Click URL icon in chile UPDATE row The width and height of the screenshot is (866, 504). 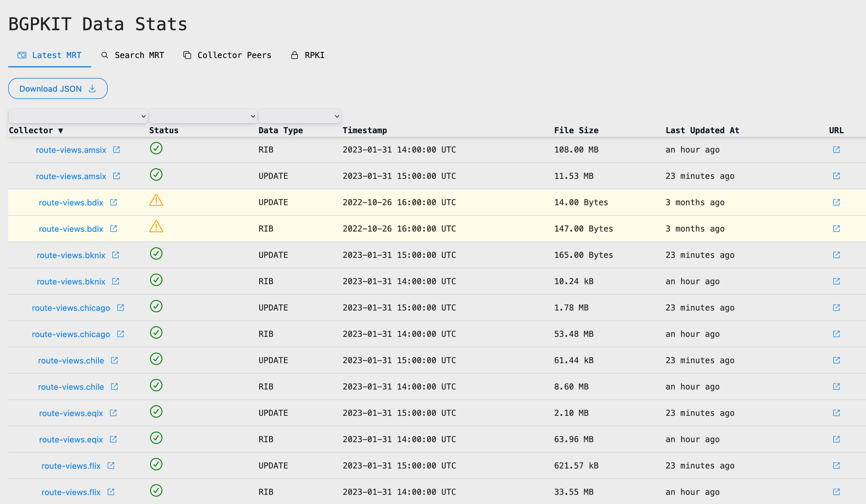[836, 360]
